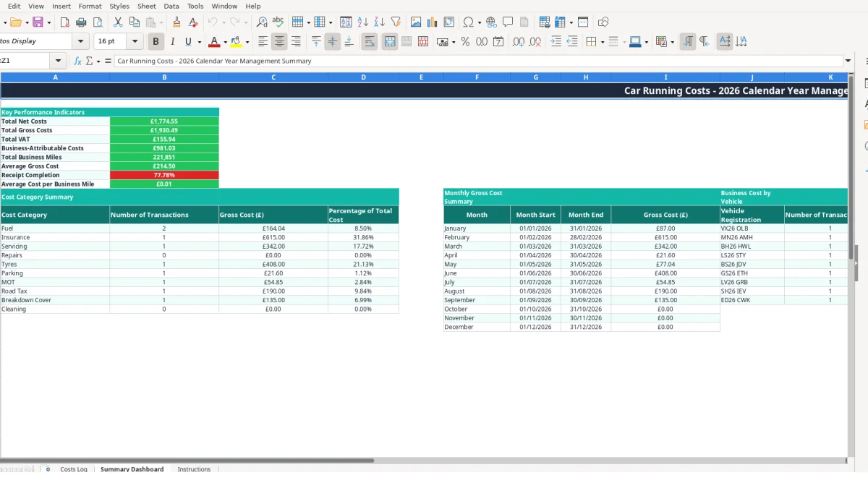Screen dimensions: 868x488
Task: Click Sort Descending icon
Action: pyautogui.click(x=379, y=22)
